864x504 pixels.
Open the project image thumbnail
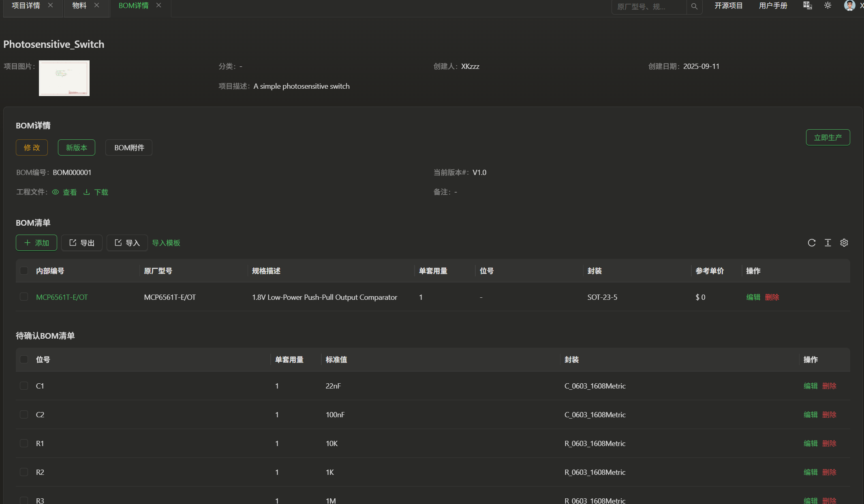point(64,78)
